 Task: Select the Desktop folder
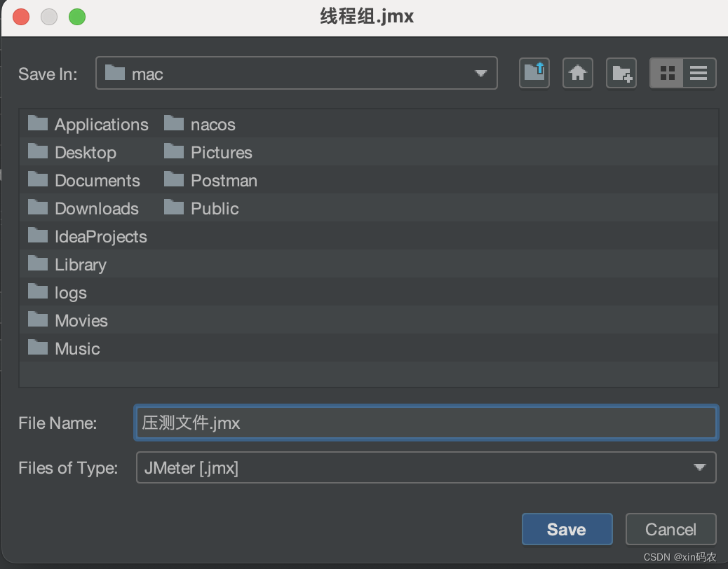[84, 152]
